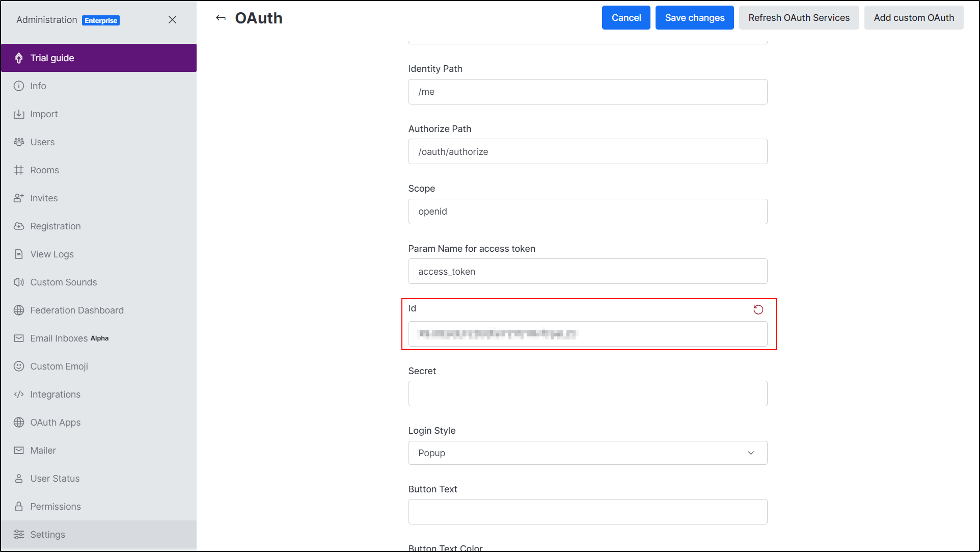This screenshot has height=552, width=980.
Task: Open Federation Dashboard globe icon
Action: click(x=19, y=310)
